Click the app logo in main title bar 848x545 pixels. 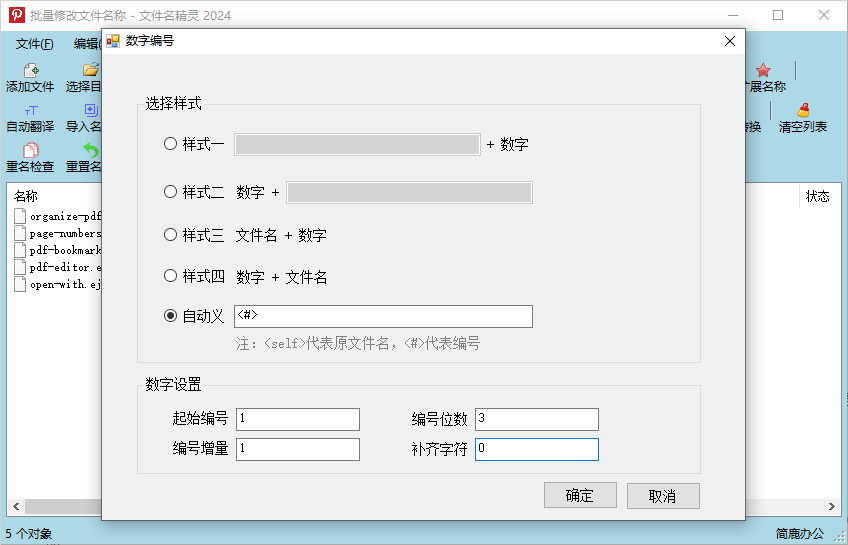click(17, 15)
